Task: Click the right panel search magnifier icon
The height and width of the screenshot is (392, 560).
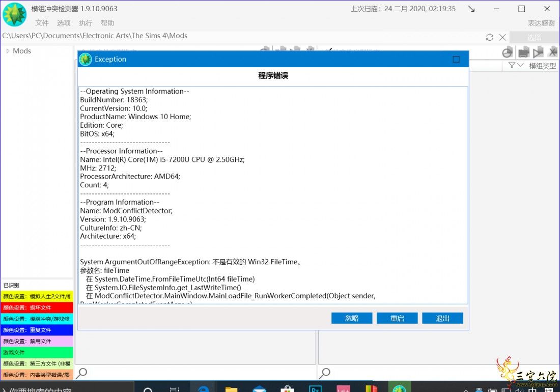Action: point(324,373)
